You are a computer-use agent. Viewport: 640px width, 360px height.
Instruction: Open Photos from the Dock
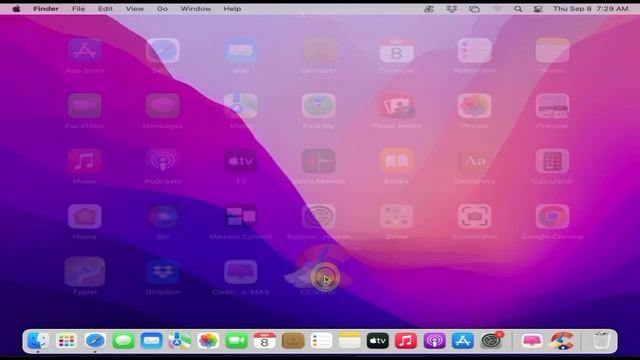(208, 340)
